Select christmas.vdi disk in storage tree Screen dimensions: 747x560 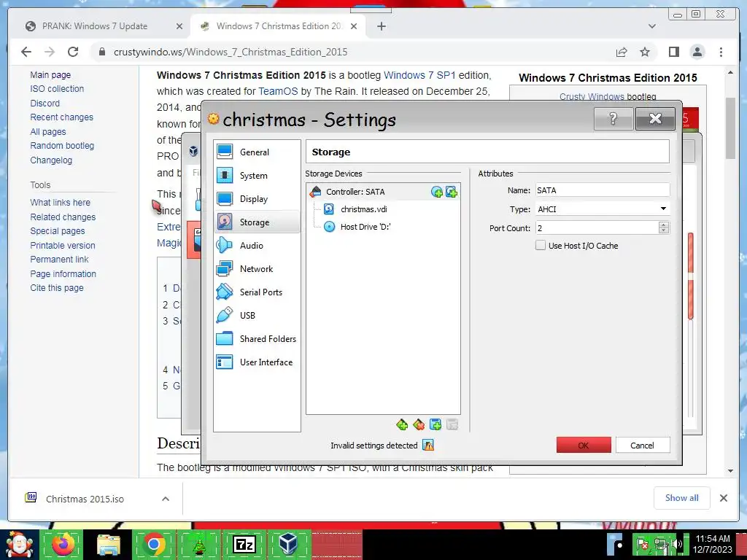tap(363, 209)
